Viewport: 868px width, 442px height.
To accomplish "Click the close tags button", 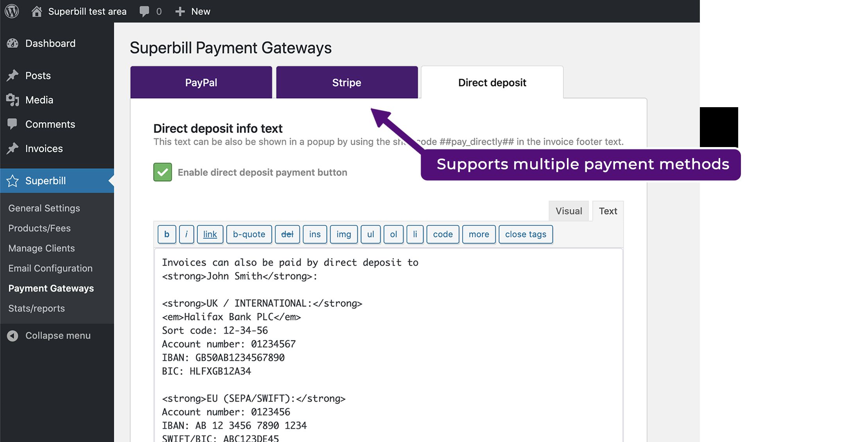I will (x=525, y=234).
